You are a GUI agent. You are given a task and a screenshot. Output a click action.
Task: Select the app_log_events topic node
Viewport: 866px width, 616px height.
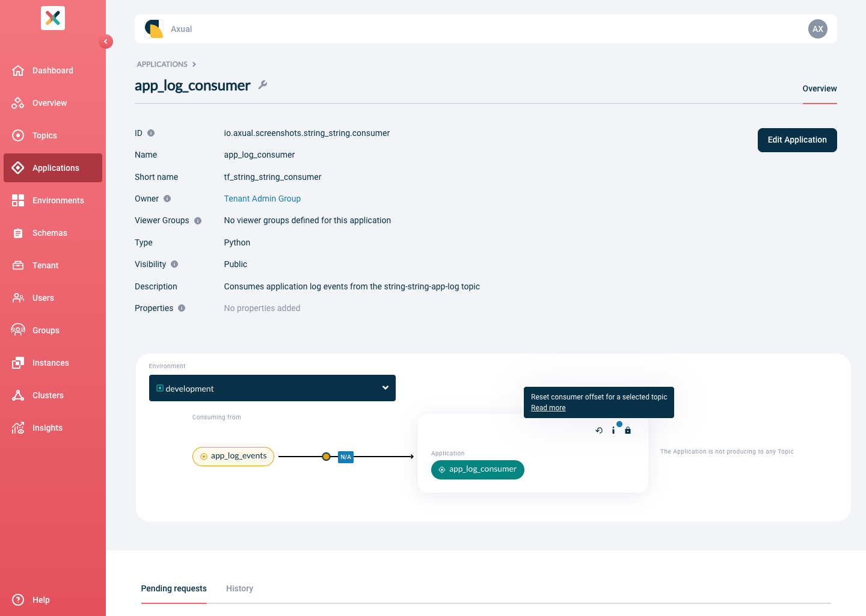pos(233,457)
